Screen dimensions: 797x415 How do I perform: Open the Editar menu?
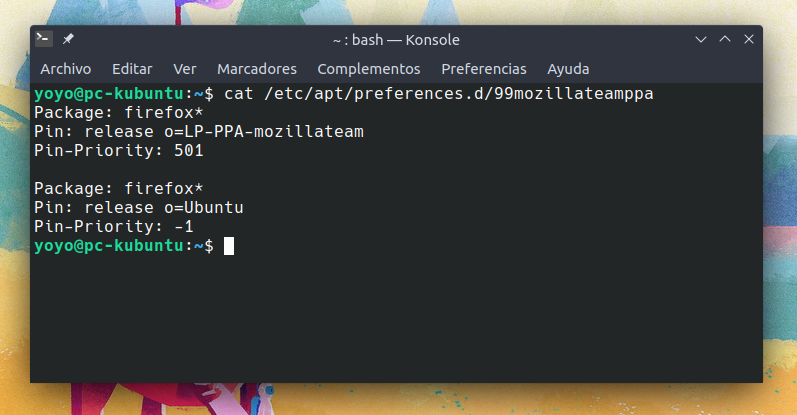tap(132, 69)
